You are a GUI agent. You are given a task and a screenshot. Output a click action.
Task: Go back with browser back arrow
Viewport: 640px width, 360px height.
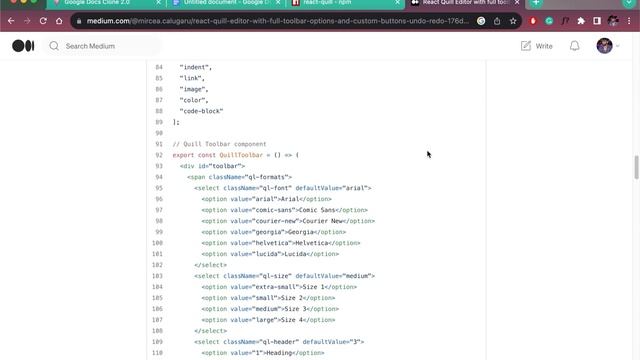click(x=11, y=21)
